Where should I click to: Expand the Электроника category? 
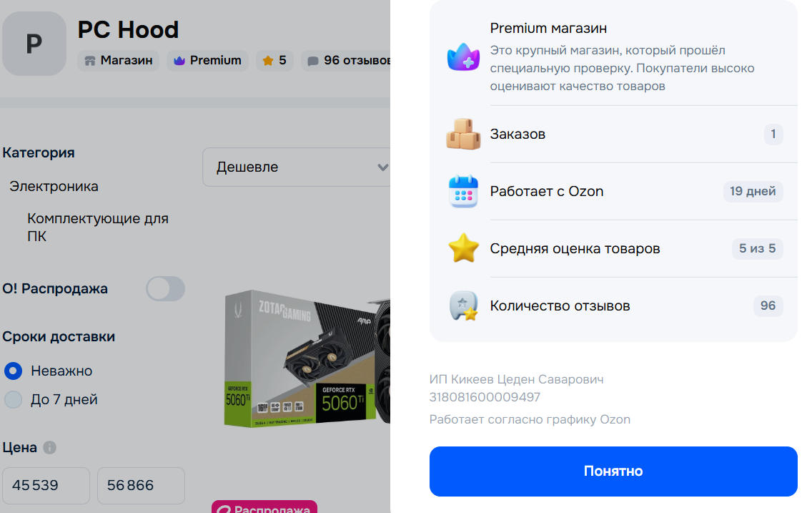(x=54, y=186)
